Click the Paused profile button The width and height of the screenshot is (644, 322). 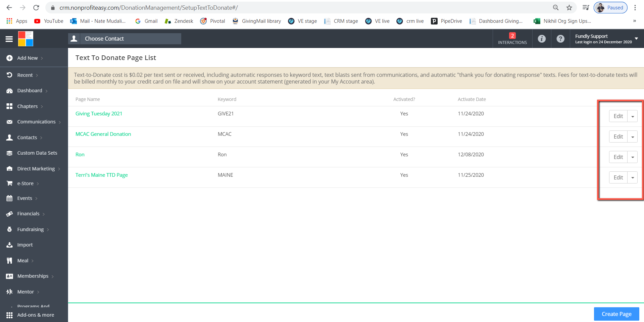tap(610, 7)
